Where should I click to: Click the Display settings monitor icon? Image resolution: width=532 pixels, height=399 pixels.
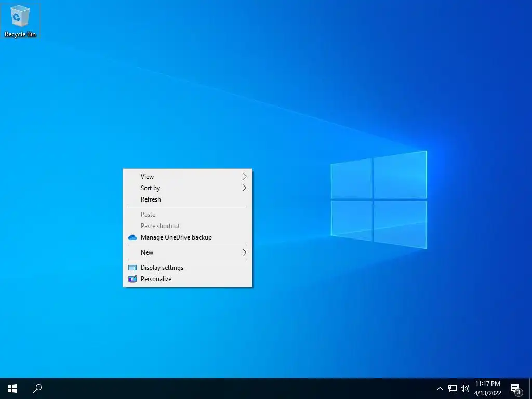[132, 268]
